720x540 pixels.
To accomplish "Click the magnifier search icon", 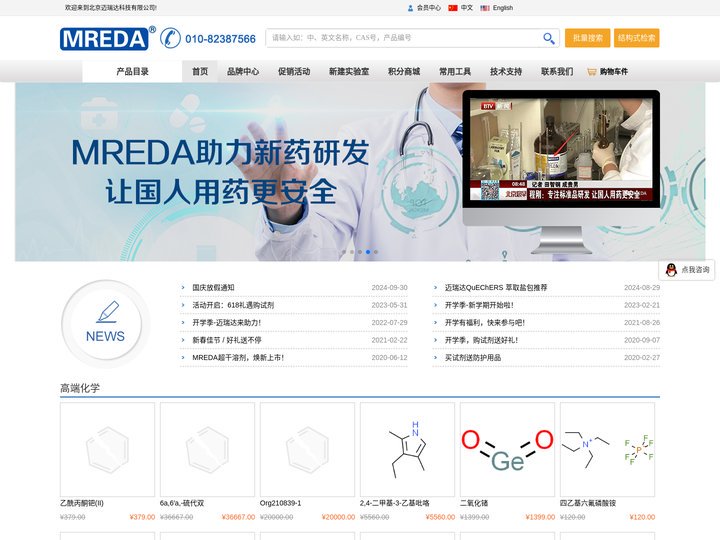I will click(x=549, y=38).
